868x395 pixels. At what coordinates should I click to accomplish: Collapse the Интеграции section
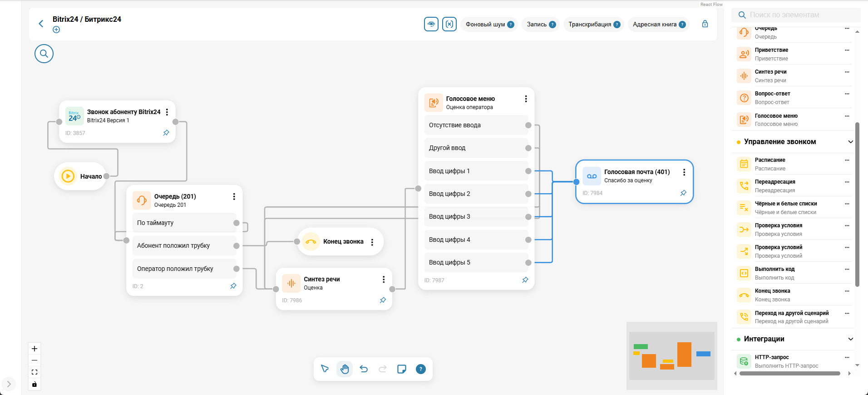[x=850, y=339]
